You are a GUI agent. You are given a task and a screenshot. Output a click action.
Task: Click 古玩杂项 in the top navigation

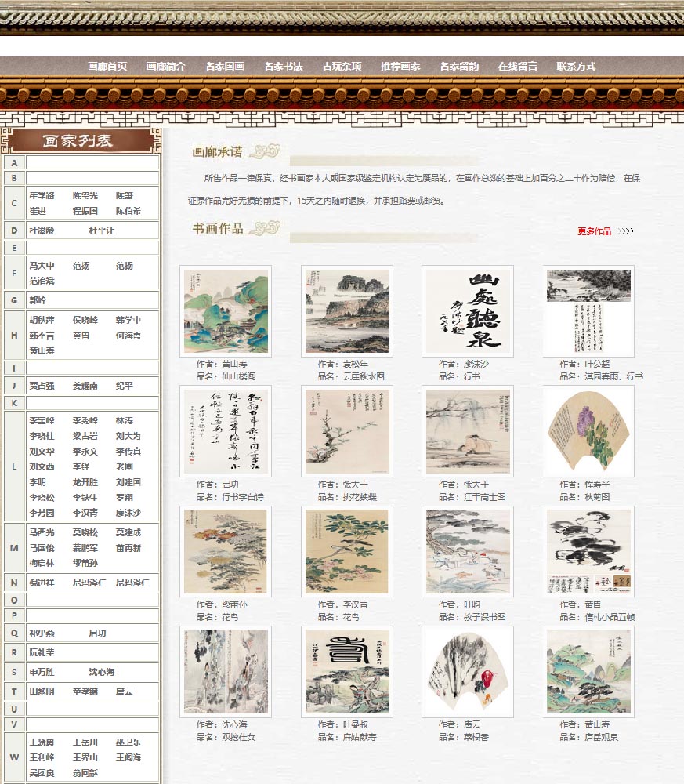click(342, 66)
